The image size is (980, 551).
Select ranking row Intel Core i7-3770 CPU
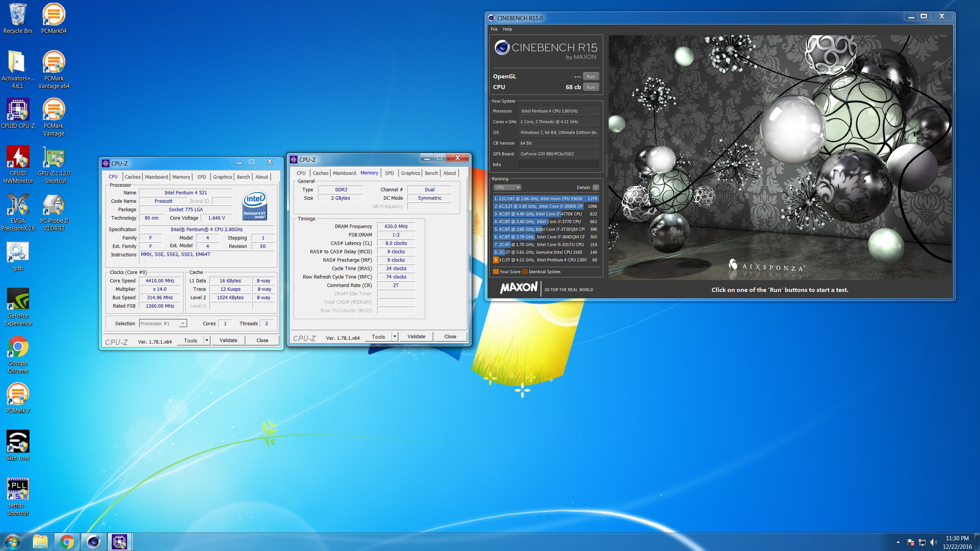[546, 222]
